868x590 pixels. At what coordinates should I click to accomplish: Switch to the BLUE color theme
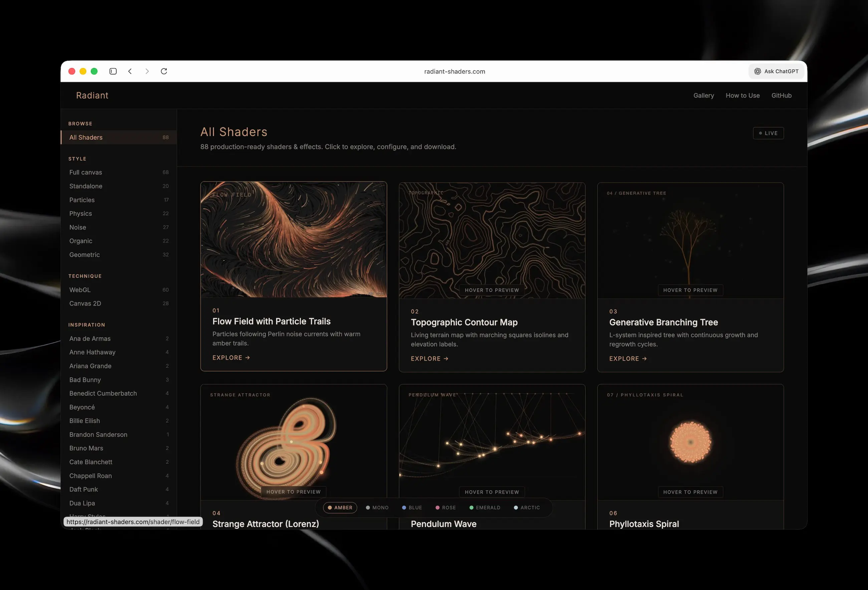point(412,508)
